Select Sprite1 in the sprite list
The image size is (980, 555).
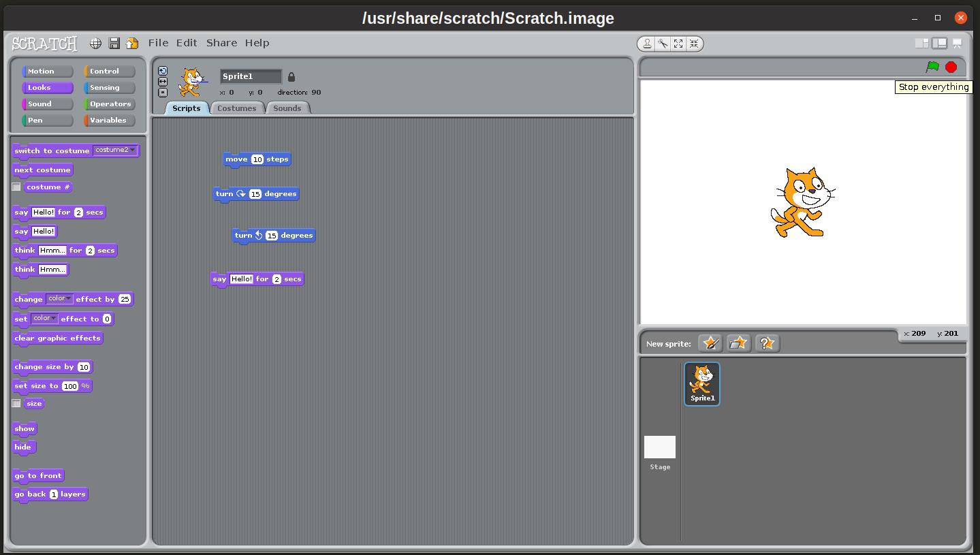tap(702, 384)
